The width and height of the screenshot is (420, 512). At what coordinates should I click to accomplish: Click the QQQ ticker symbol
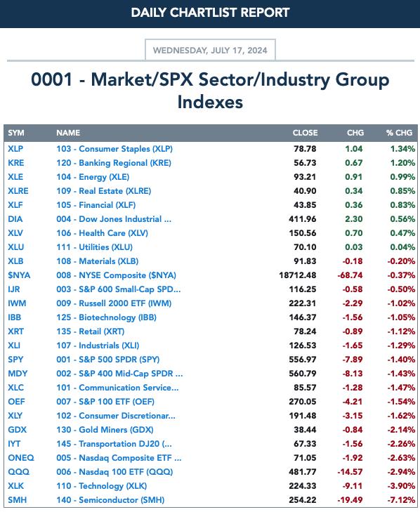18,472
